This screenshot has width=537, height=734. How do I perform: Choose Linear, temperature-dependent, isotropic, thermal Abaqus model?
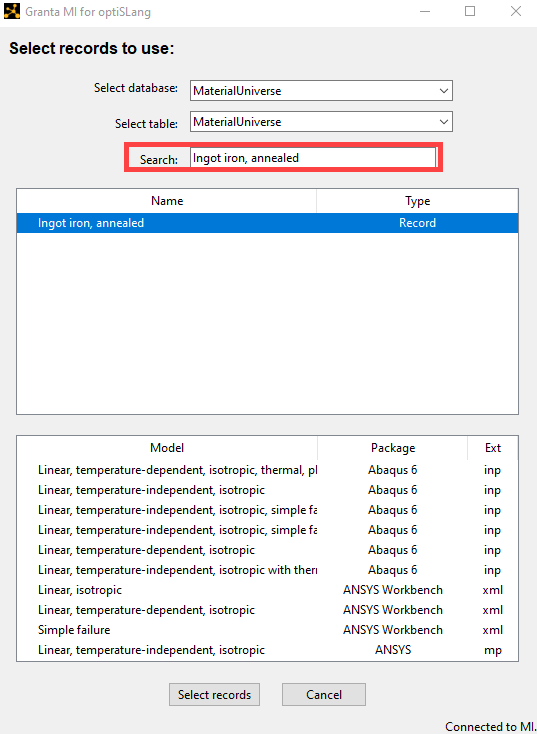click(267, 470)
